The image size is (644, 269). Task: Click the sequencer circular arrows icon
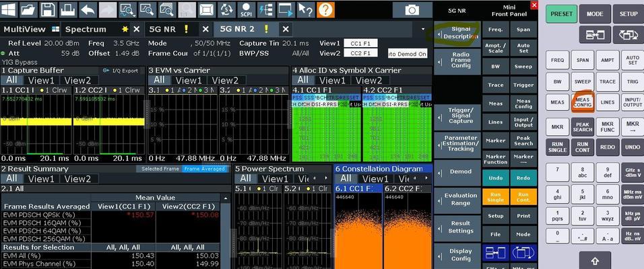(x=227, y=9)
